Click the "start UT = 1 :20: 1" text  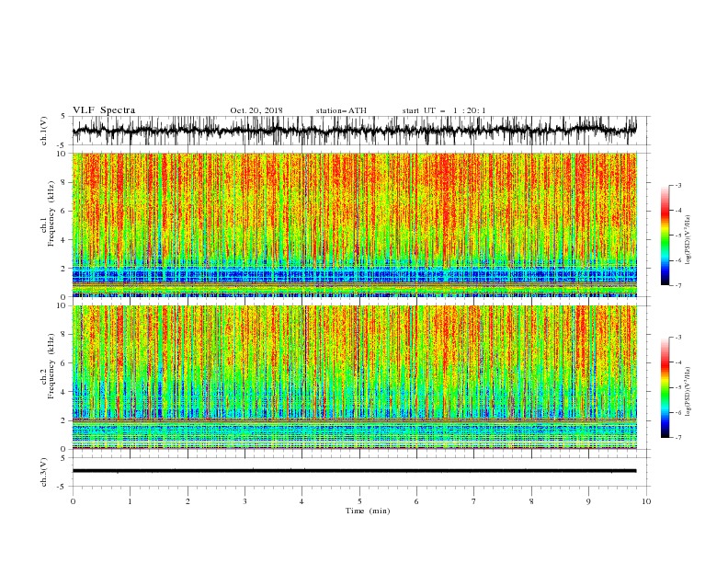pos(444,110)
